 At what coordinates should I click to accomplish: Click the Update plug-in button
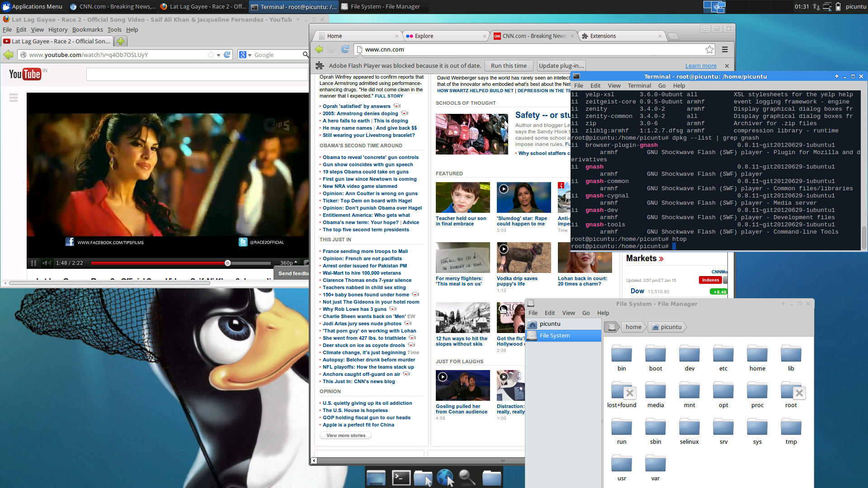(561, 66)
